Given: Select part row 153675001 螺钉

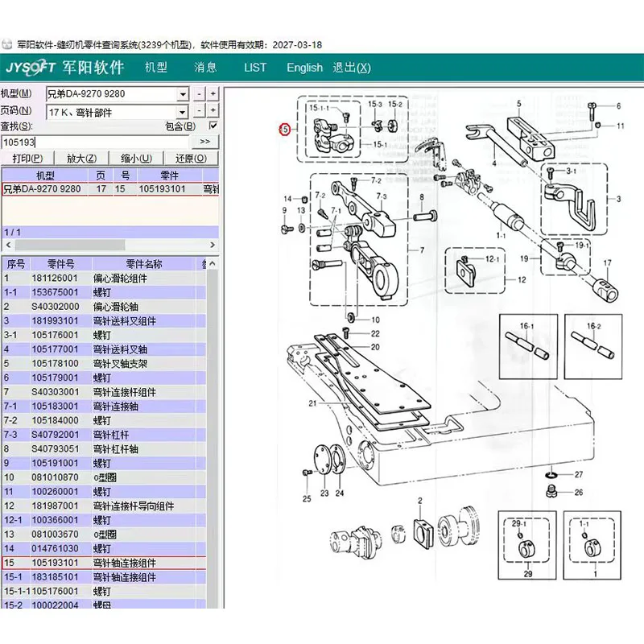Looking at the screenshot, I should pos(104,292).
